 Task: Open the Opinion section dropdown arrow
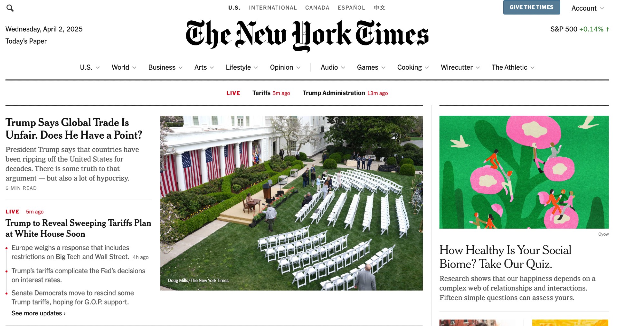[x=298, y=68]
